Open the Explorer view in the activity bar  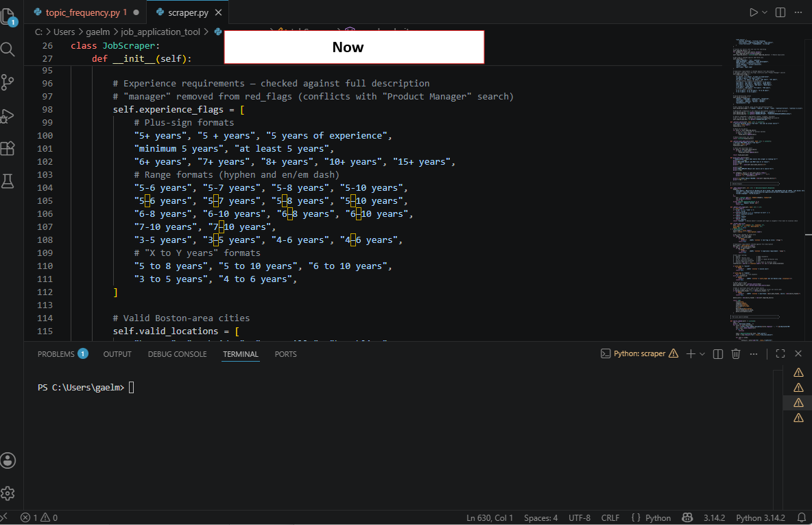click(8, 17)
